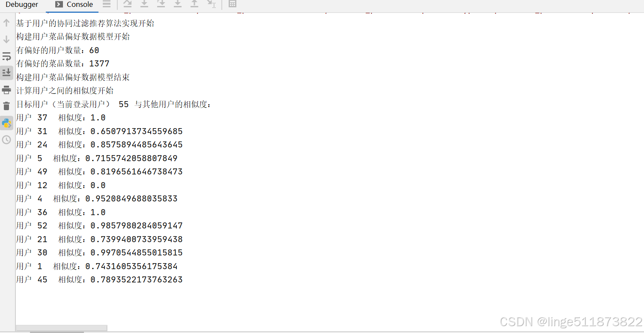Click the row for 用户 37 相似度 1.0
Viewport: 644px width, 333px height.
pyautogui.click(x=61, y=117)
